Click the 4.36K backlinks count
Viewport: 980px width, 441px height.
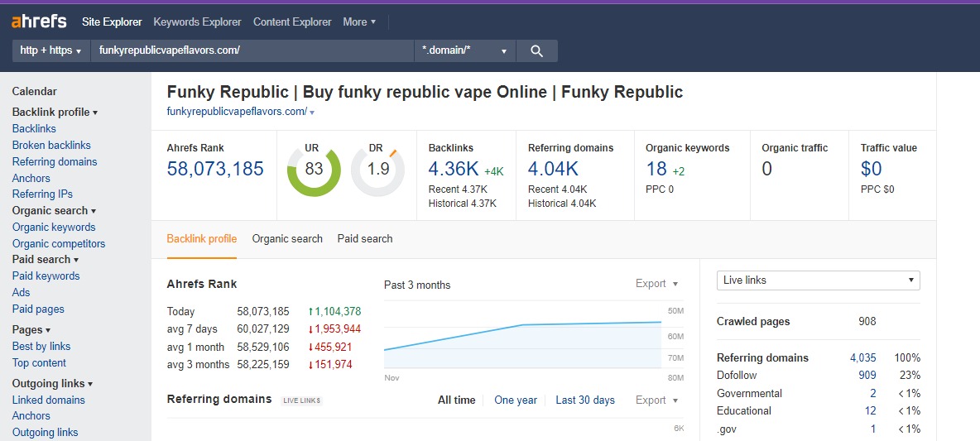pos(454,170)
